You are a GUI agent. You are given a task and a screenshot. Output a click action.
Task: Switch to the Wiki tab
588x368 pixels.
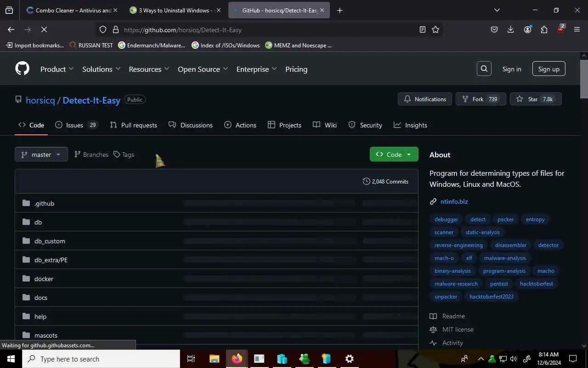coord(325,125)
